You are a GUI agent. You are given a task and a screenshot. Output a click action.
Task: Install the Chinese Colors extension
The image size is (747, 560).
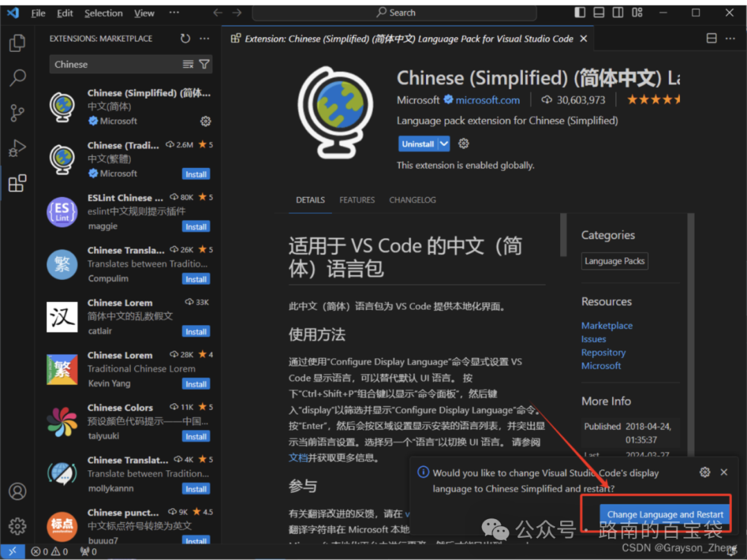point(196,436)
